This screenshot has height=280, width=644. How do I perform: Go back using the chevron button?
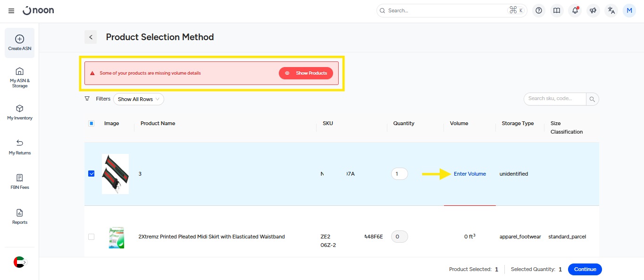pos(91,37)
